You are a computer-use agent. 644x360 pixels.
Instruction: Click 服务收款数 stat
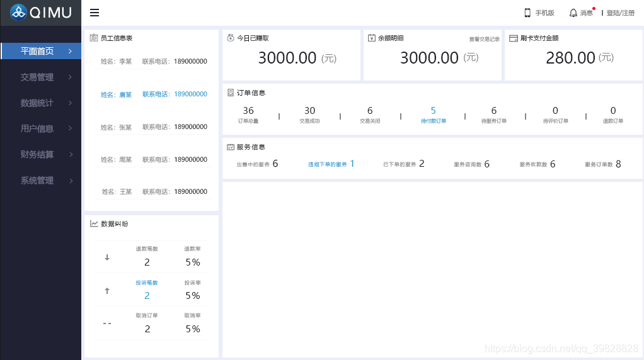(538, 164)
